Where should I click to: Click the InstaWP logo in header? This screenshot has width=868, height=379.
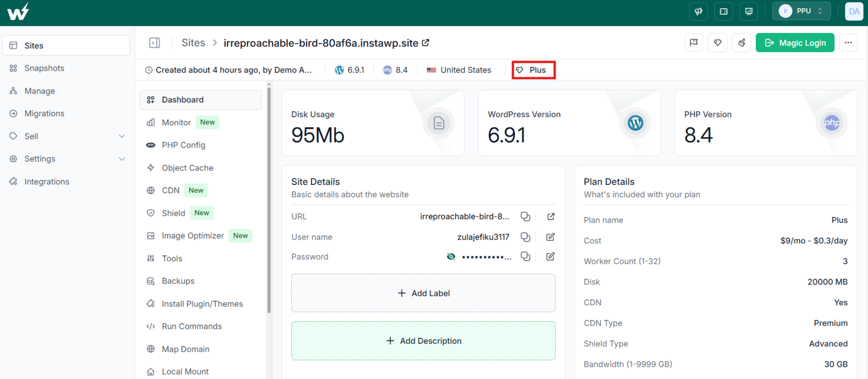point(18,11)
